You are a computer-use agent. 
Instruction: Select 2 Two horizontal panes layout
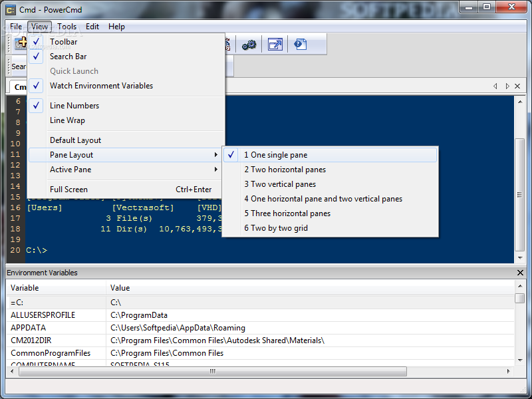[x=330, y=170]
